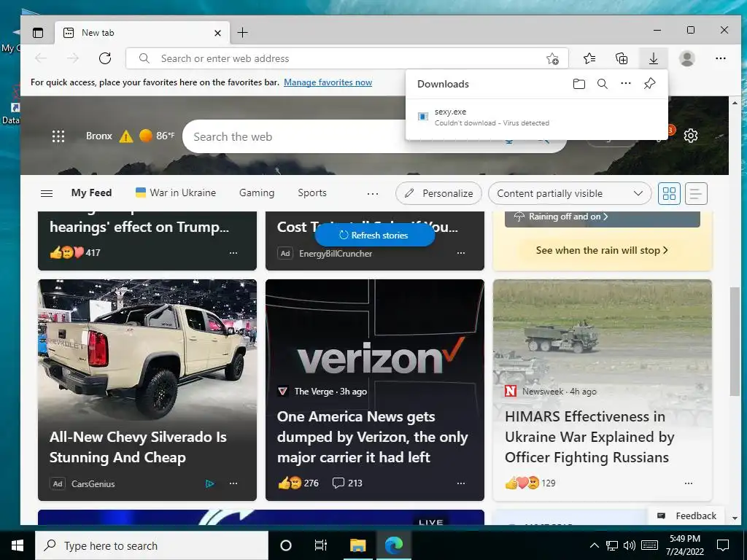Open Windows Start menu
The image size is (747, 560).
point(18,545)
